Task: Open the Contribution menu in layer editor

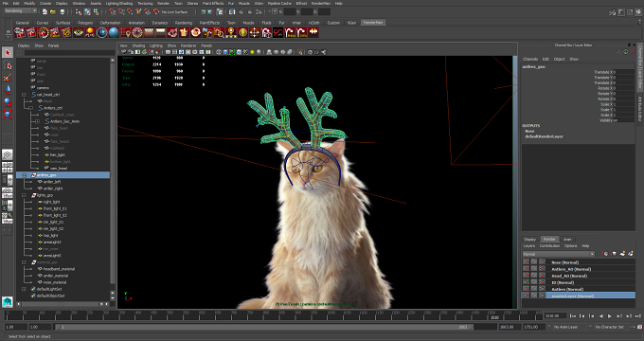Action: [549, 245]
